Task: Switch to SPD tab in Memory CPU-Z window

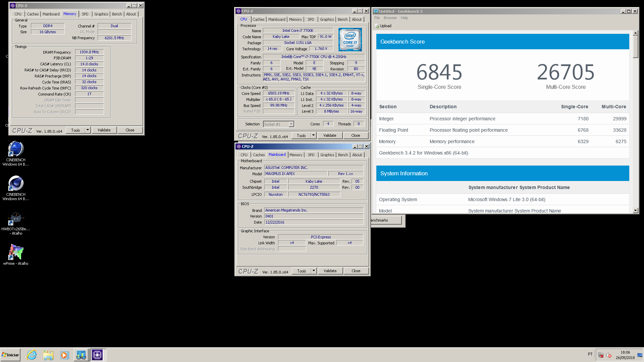Action: (x=85, y=14)
